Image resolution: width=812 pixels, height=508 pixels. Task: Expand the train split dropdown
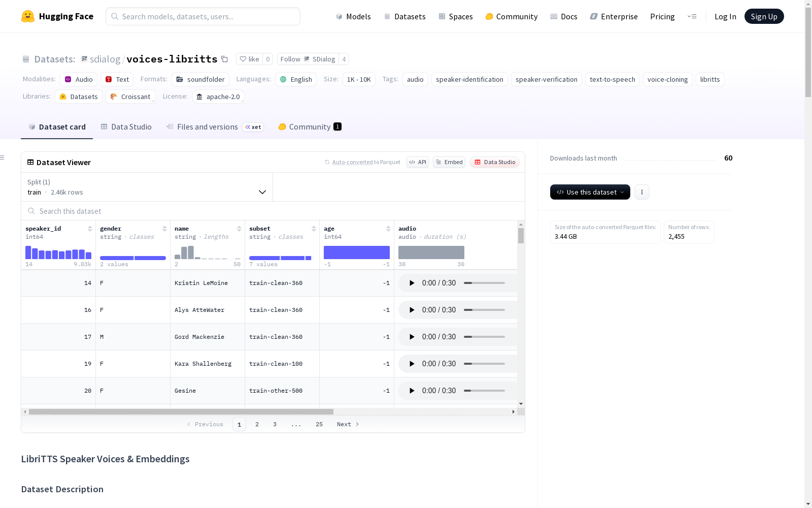147,187
